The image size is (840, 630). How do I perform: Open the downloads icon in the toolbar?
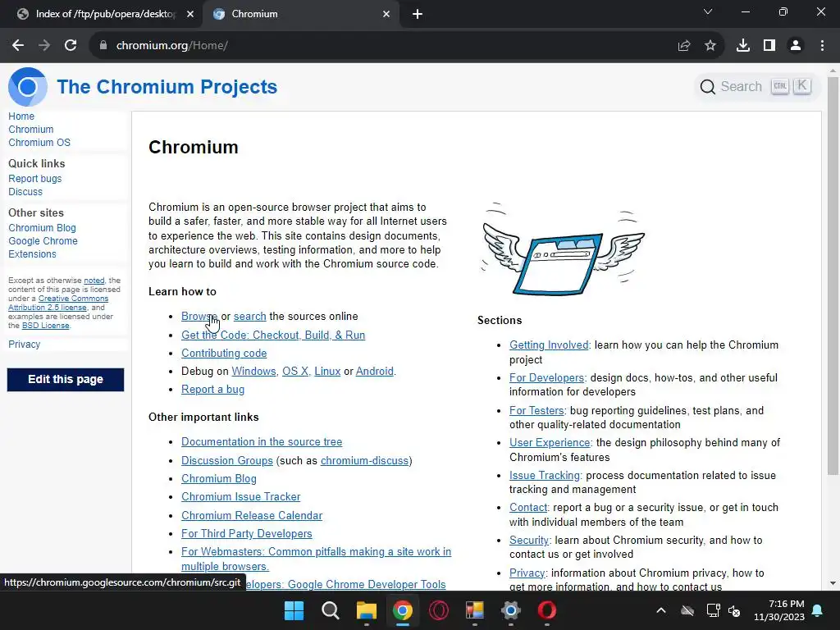(742, 46)
